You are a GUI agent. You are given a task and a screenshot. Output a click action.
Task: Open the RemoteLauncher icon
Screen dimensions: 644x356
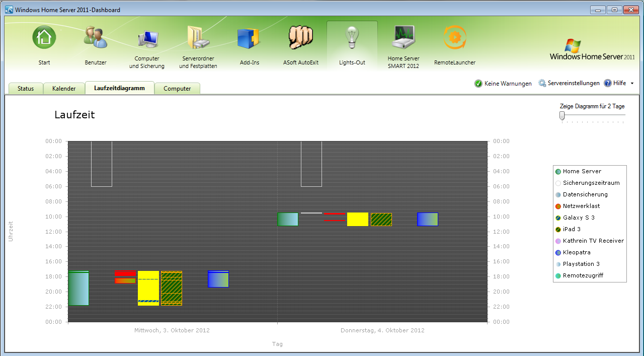coord(454,38)
